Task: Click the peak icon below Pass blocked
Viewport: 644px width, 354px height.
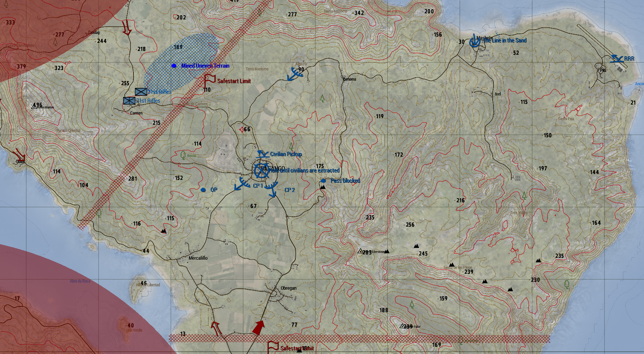Action: [x=323, y=187]
